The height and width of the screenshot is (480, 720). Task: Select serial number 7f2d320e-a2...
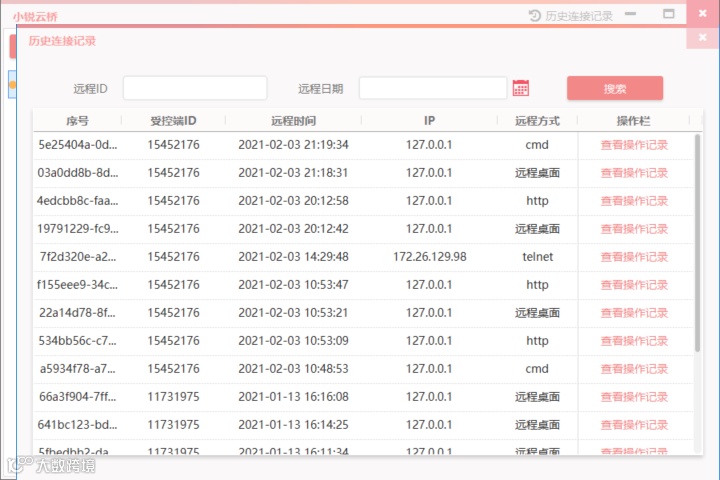tap(78, 257)
